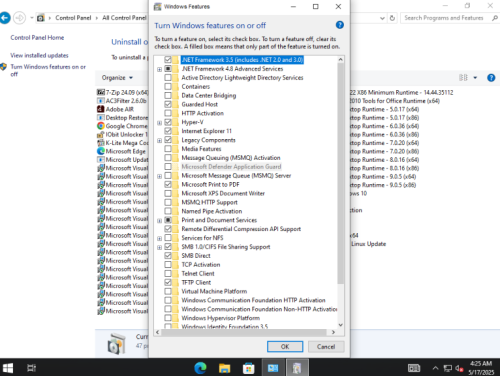This screenshot has height=376, width=500.
Task: Open Control Panel Home link
Action: [x=37, y=38]
